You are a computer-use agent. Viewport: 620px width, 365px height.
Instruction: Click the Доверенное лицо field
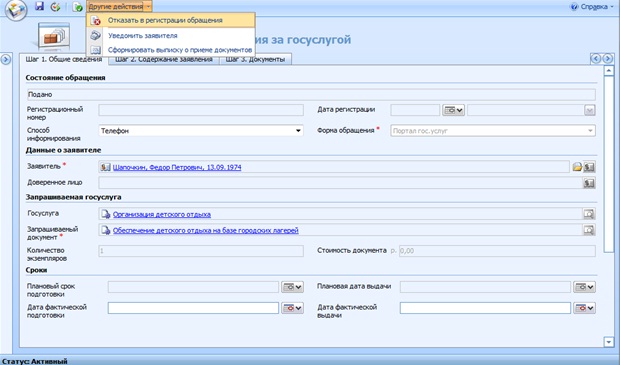click(x=340, y=183)
